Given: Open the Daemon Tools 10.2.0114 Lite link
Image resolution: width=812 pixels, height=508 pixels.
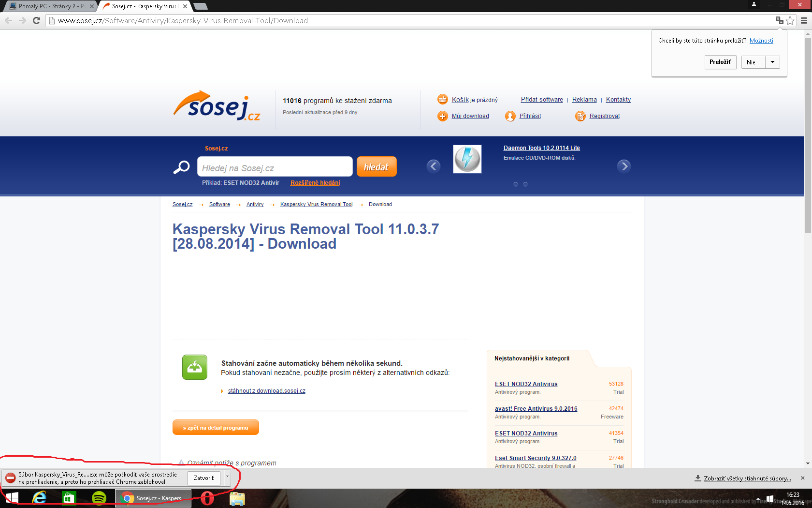Looking at the screenshot, I should click(x=542, y=148).
